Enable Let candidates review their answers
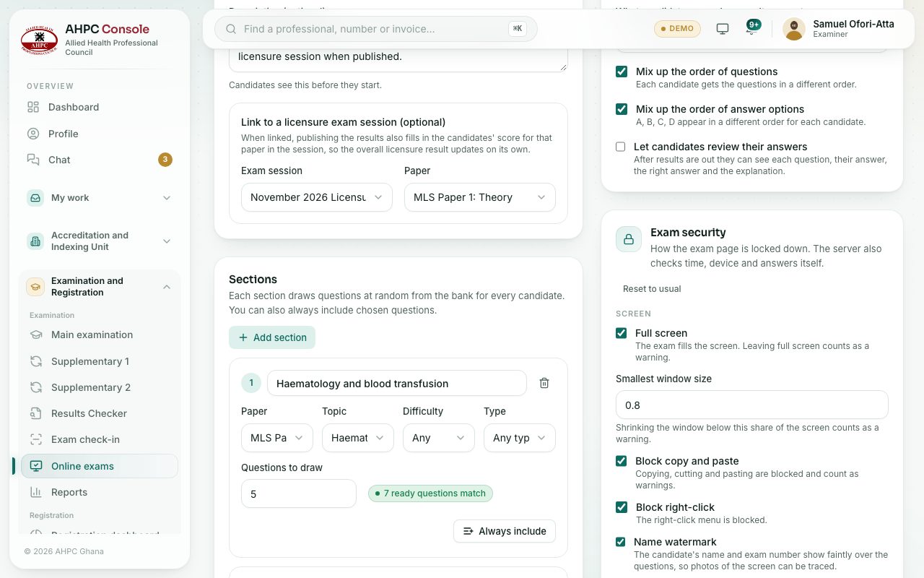This screenshot has width=924, height=578. click(620, 147)
